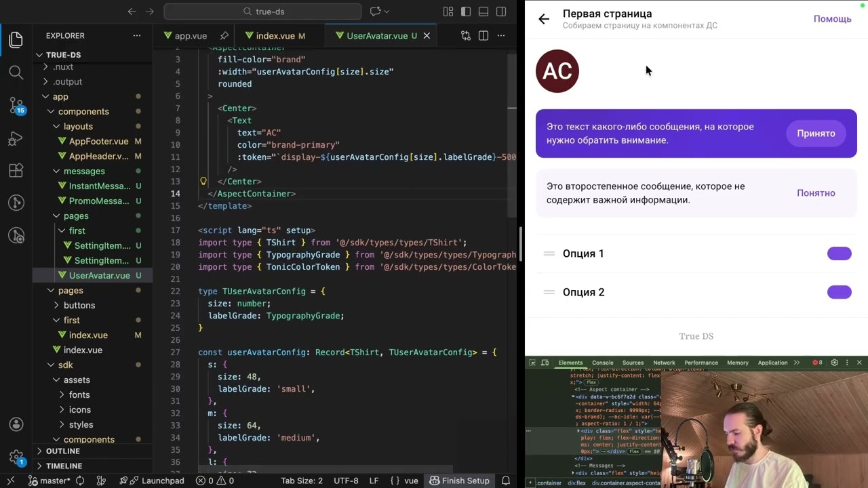Click the back arrow in the app header
868x488 pixels.
click(544, 19)
